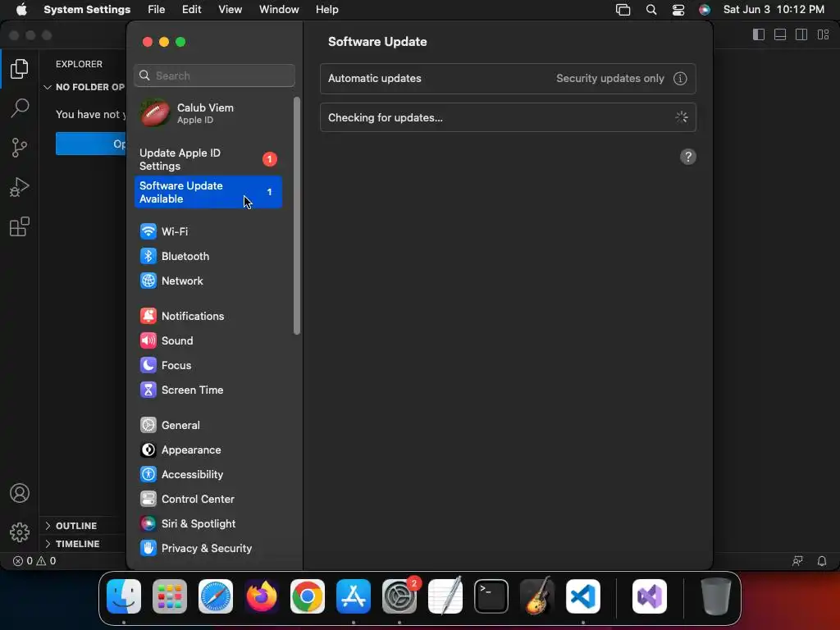Open VS Code Search view icon

(x=20, y=107)
